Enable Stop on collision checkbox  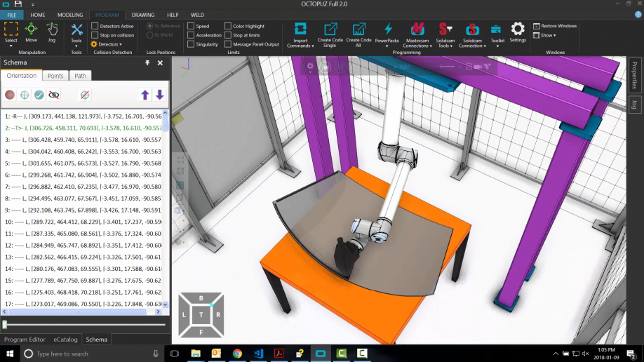pyautogui.click(x=95, y=35)
